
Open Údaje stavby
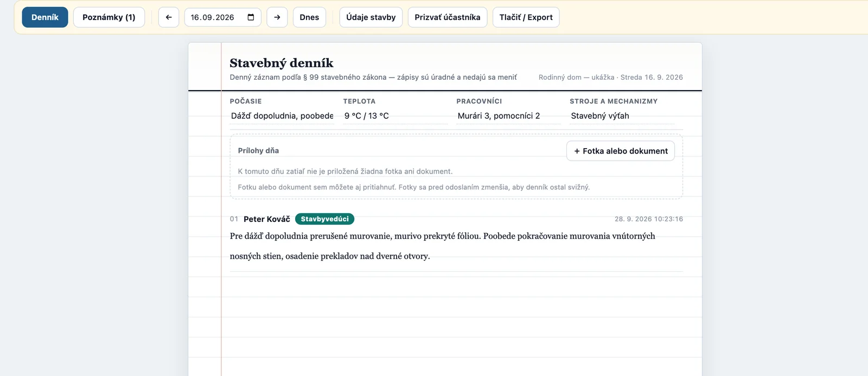tap(371, 17)
